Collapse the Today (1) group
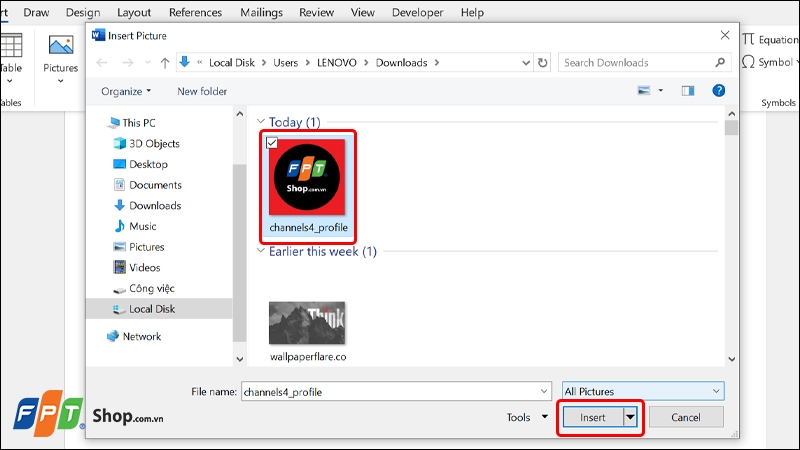800x450 pixels. pyautogui.click(x=261, y=121)
